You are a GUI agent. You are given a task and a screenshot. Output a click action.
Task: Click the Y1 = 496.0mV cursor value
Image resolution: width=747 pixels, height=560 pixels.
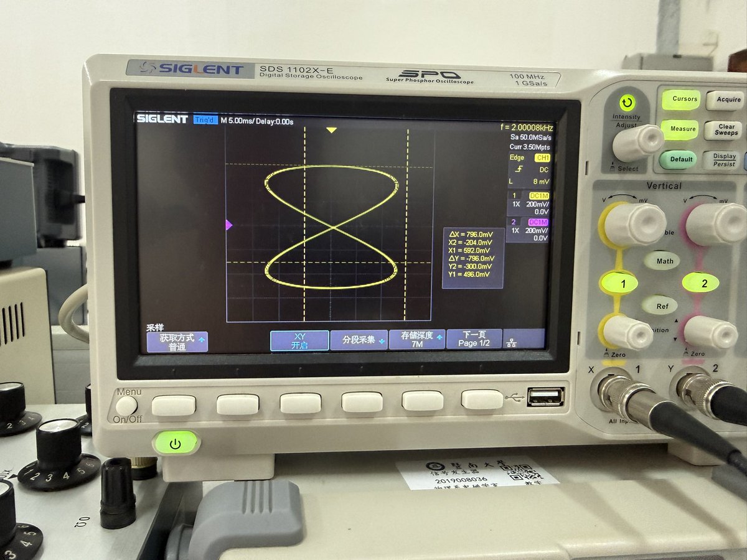(469, 274)
